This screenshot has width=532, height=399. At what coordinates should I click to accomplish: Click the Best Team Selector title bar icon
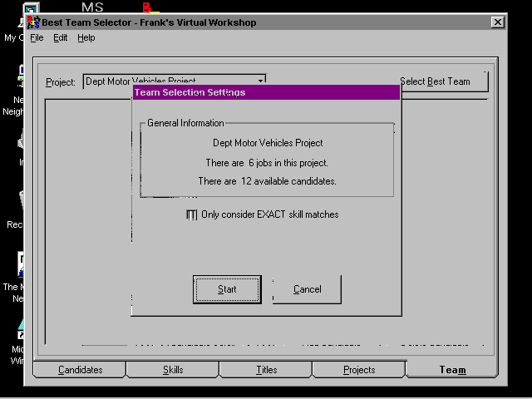(x=34, y=22)
